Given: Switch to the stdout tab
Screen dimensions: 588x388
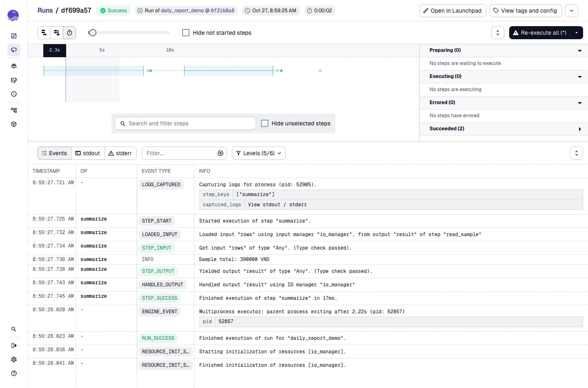Looking at the screenshot, I should [x=88, y=153].
